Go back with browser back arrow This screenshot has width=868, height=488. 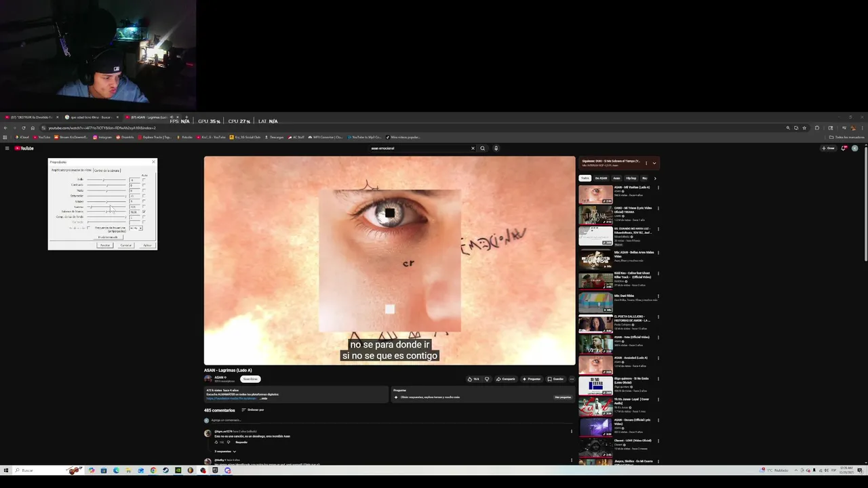(x=5, y=127)
